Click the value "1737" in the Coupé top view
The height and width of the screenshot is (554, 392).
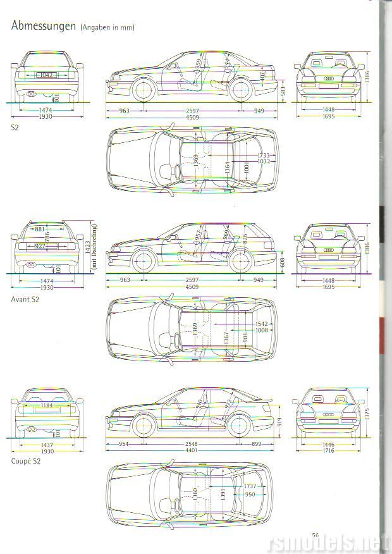tap(250, 486)
